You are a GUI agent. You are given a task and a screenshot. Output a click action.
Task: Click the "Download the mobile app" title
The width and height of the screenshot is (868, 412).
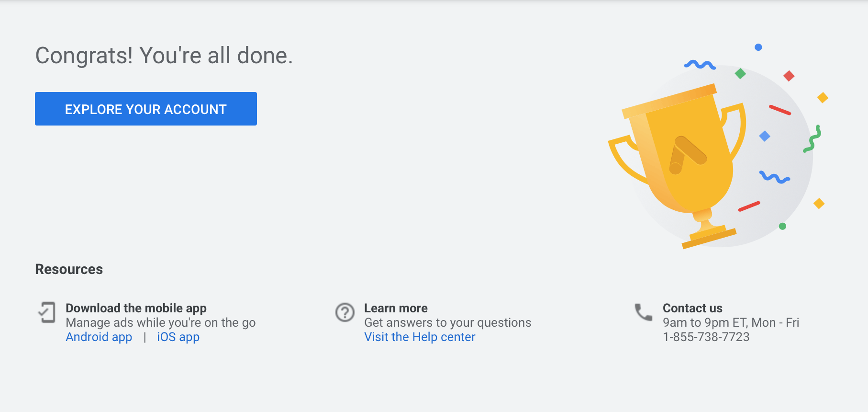click(136, 308)
